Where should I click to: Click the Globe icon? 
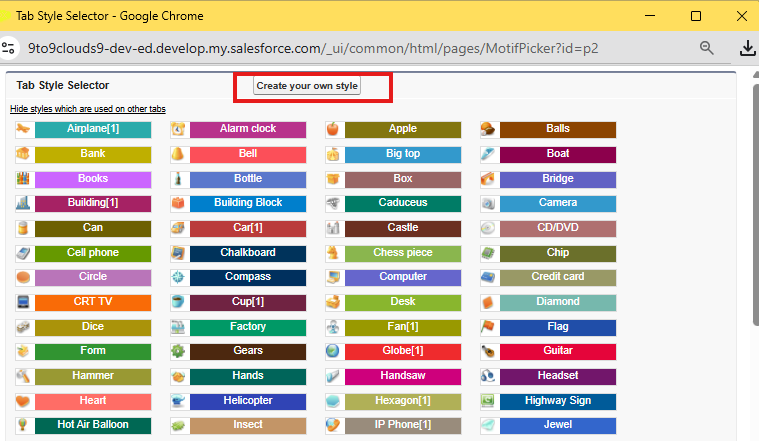tap(333, 351)
